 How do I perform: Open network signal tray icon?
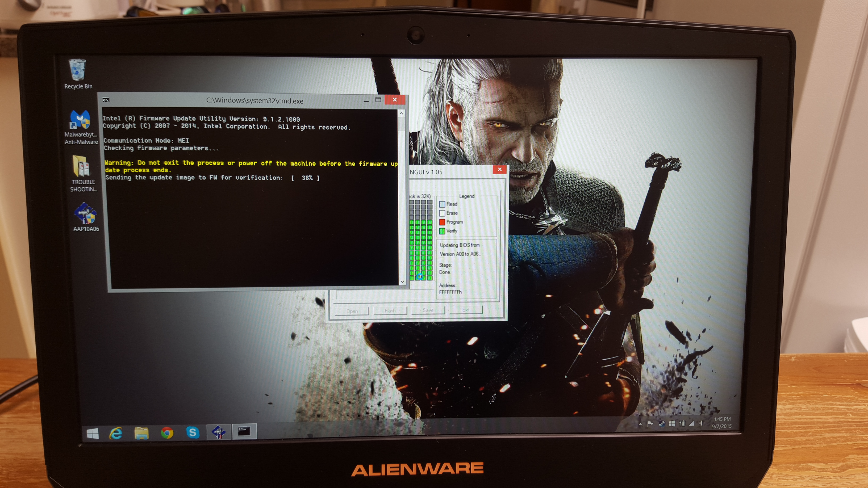[692, 423]
